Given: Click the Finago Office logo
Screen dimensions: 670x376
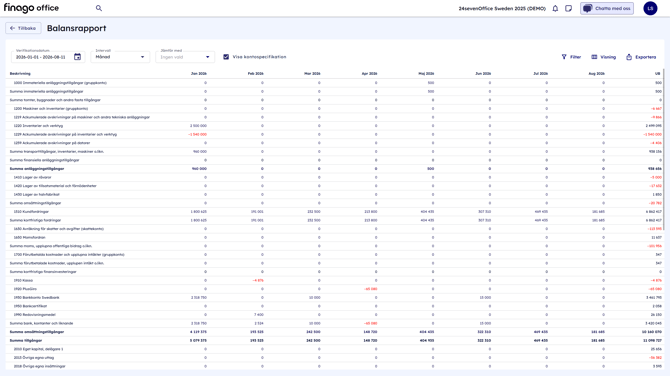Looking at the screenshot, I should (x=31, y=8).
